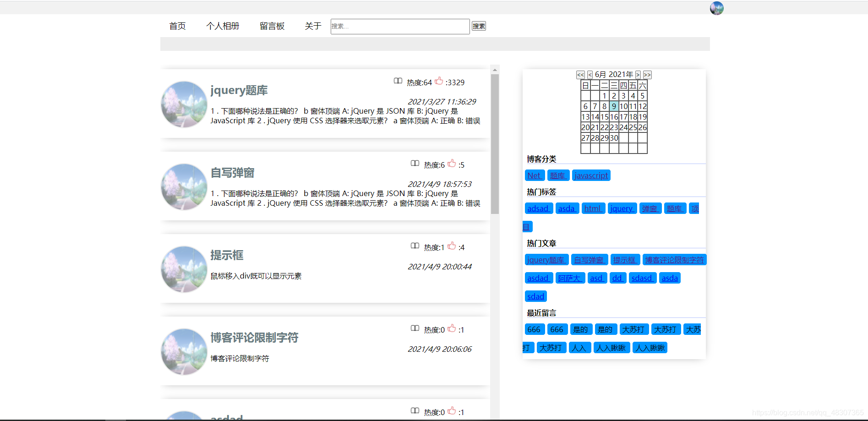Focus the 搜索 search input field

point(400,27)
